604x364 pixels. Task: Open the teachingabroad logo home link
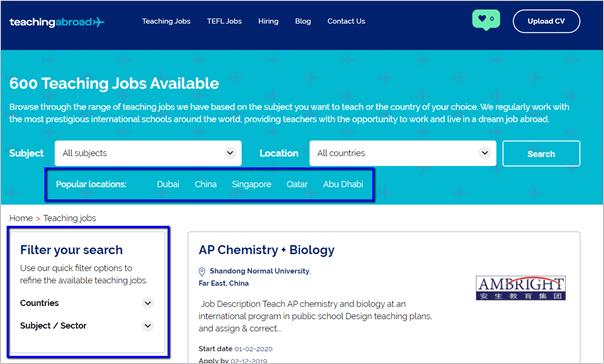tap(57, 22)
